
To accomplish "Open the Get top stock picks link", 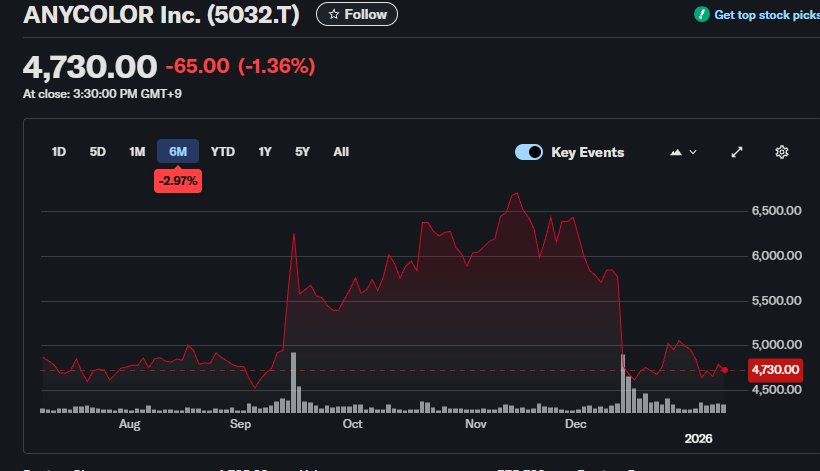I will tap(767, 15).
